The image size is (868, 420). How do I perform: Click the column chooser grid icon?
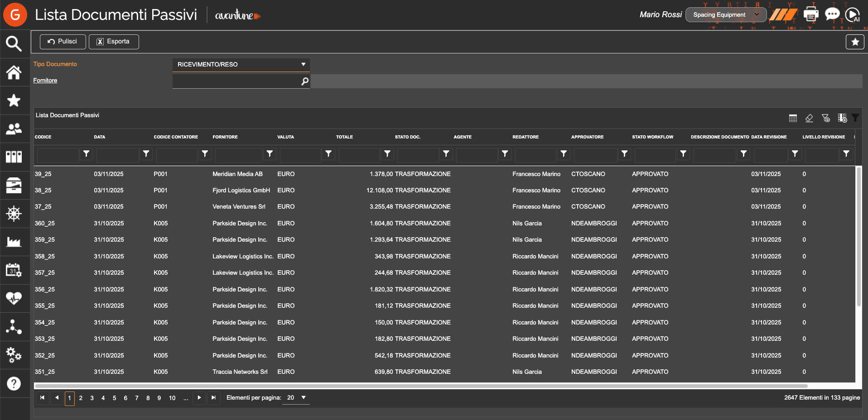(842, 118)
